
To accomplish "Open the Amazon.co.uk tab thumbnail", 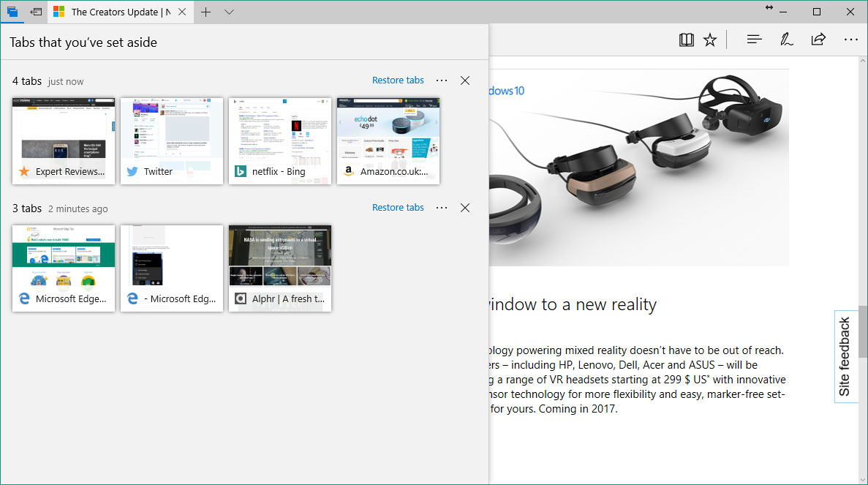I will click(x=388, y=140).
